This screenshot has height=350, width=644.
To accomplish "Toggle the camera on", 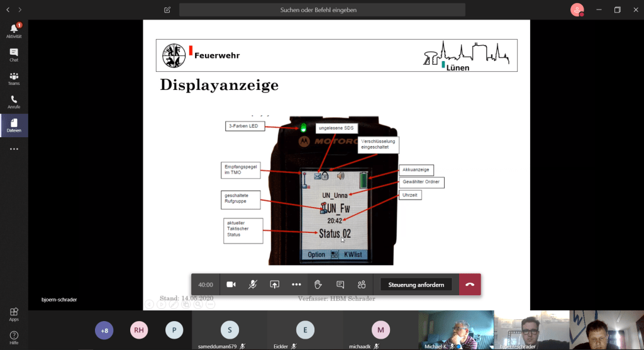I will point(231,285).
